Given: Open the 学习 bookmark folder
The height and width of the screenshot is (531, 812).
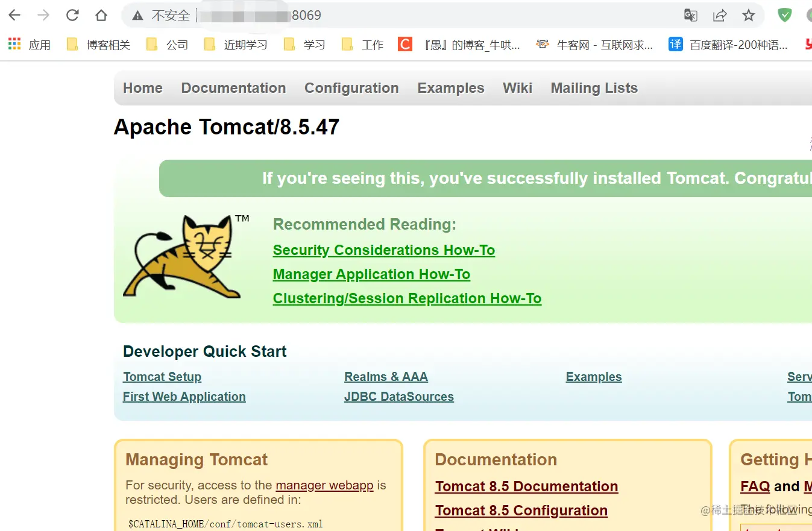Looking at the screenshot, I should (x=304, y=45).
